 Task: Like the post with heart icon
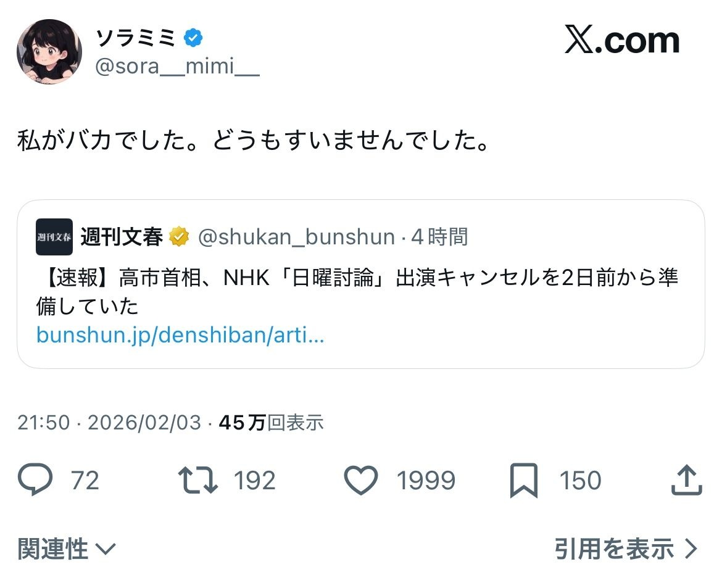pyautogui.click(x=360, y=481)
